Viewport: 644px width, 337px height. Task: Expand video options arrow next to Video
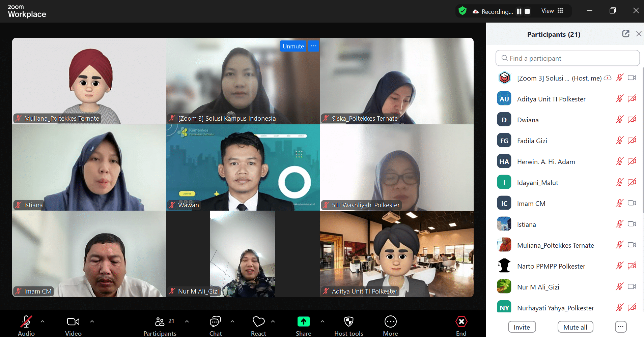pyautogui.click(x=92, y=321)
